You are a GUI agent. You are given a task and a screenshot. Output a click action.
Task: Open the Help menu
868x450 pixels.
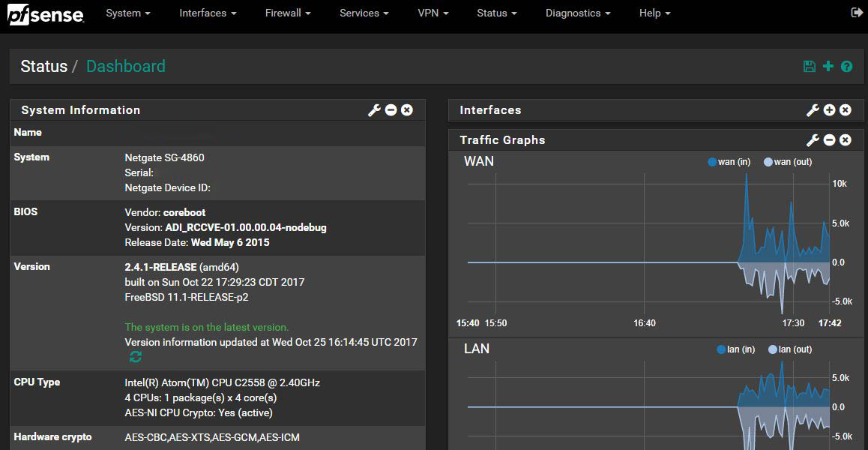[655, 13]
